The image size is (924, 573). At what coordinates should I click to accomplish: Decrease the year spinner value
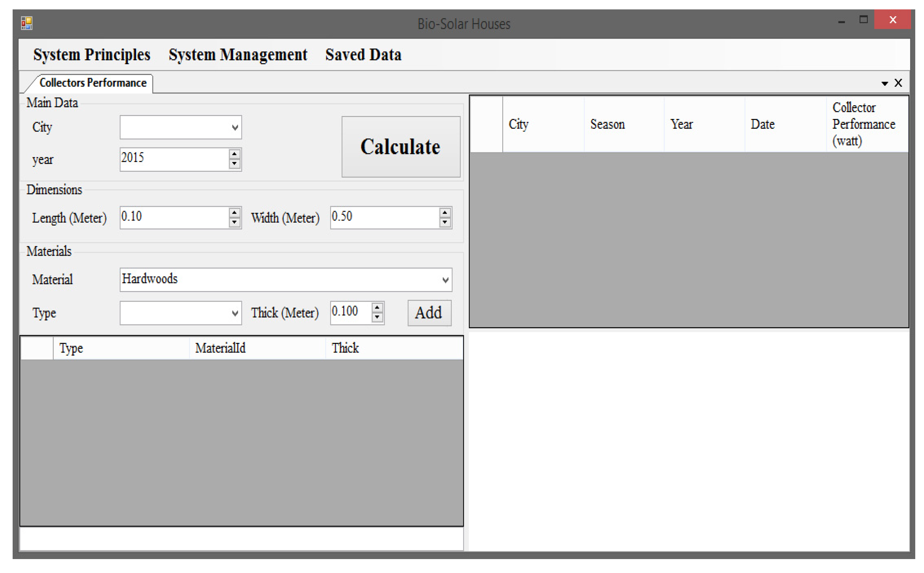234,164
